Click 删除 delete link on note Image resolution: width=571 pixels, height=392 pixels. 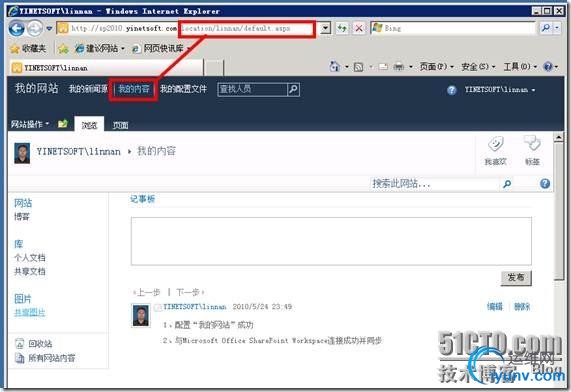522,307
